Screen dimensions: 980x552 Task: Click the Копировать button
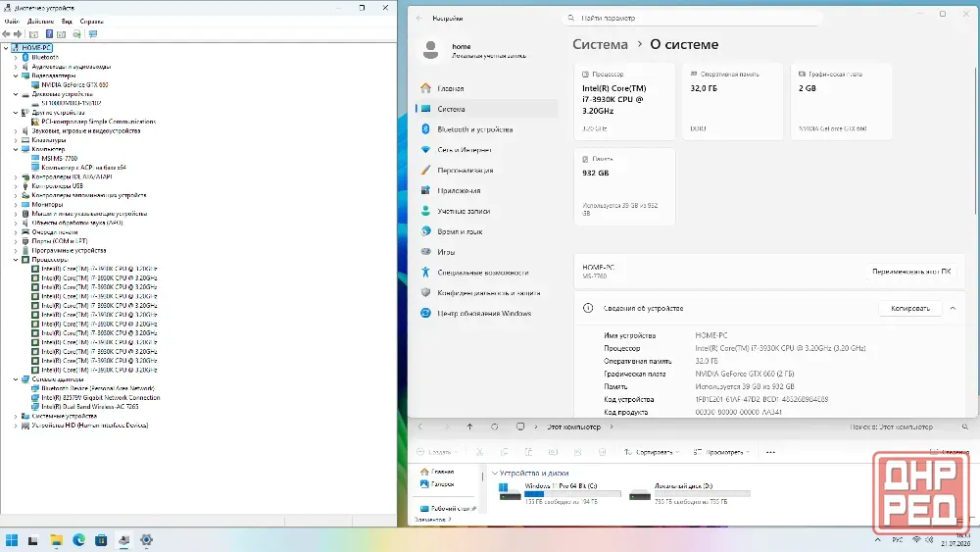point(910,308)
